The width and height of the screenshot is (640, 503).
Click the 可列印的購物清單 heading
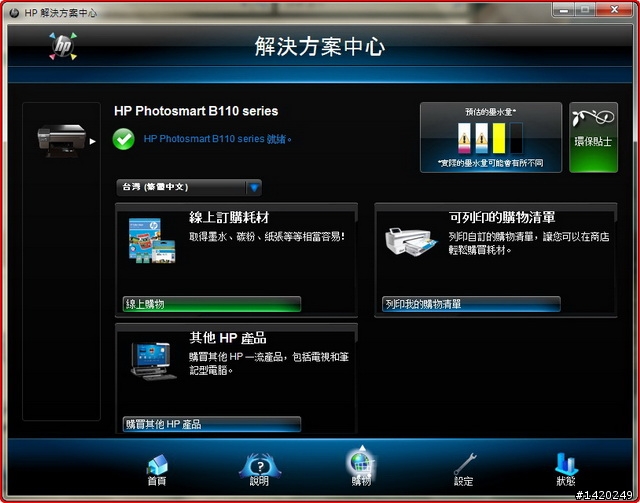coord(502,218)
